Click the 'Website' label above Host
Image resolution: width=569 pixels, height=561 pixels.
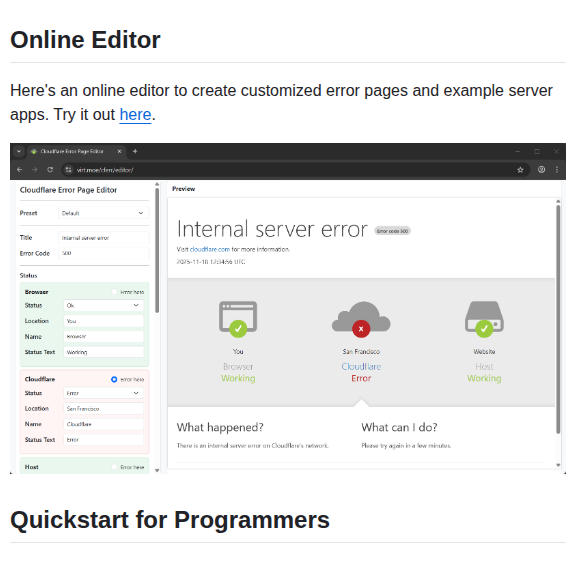[484, 352]
